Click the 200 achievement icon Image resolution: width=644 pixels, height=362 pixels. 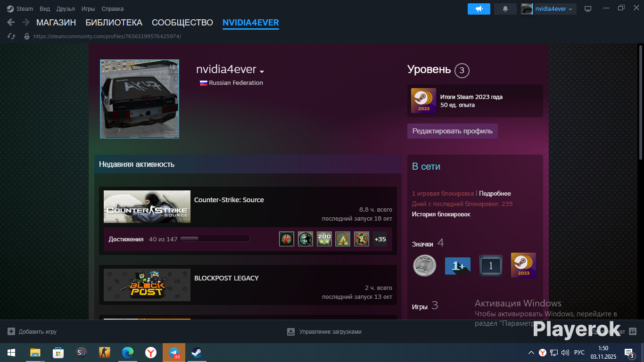point(324,239)
